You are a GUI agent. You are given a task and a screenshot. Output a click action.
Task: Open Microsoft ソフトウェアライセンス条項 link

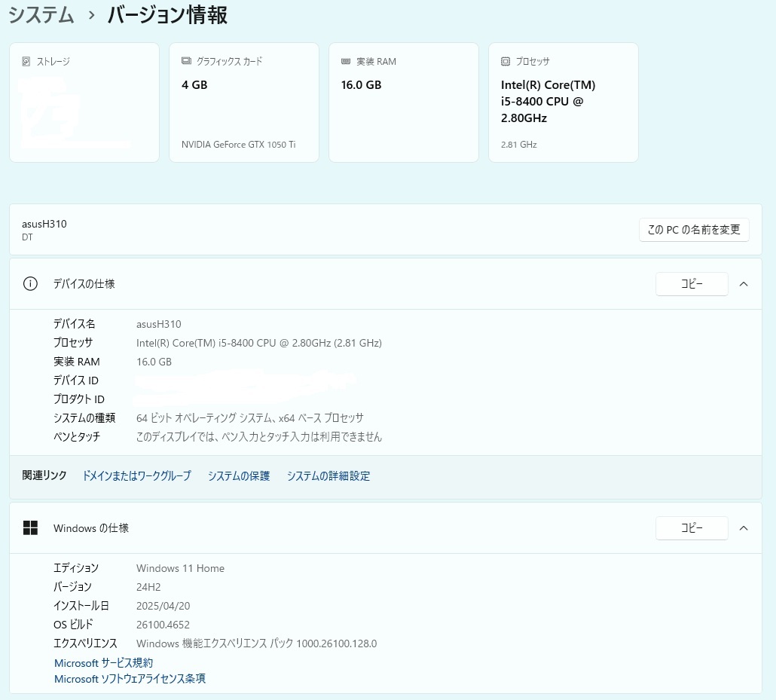click(130, 679)
